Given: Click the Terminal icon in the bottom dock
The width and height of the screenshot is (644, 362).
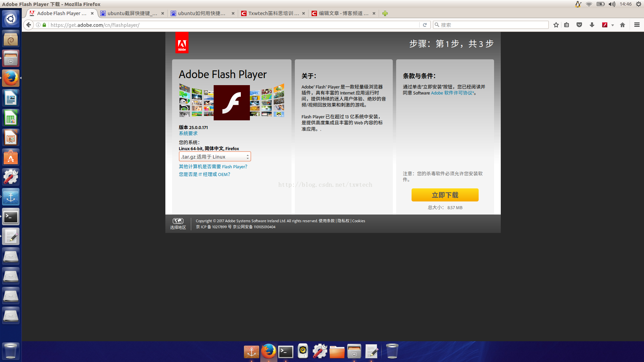Looking at the screenshot, I should click(286, 352).
